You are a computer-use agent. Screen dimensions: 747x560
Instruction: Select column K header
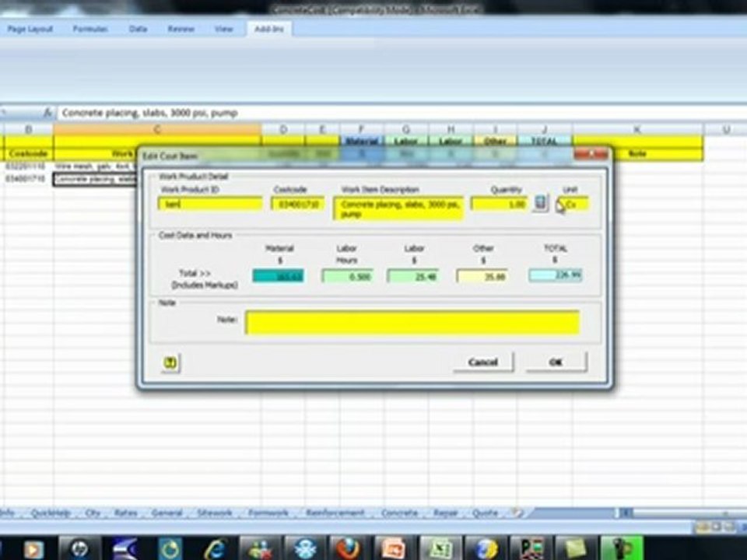(x=637, y=129)
